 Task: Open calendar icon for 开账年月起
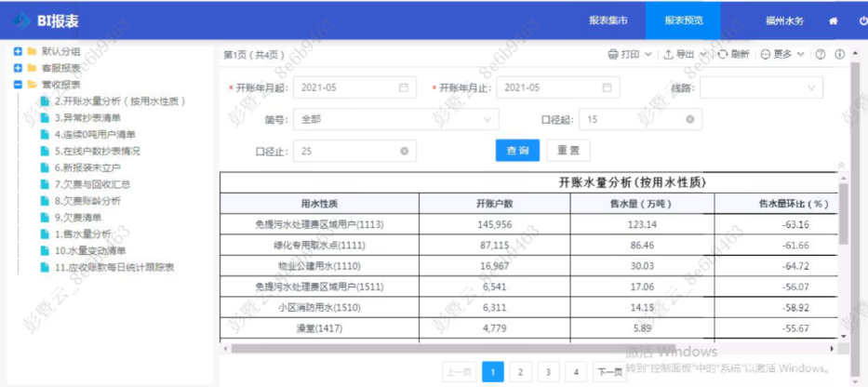coord(403,87)
